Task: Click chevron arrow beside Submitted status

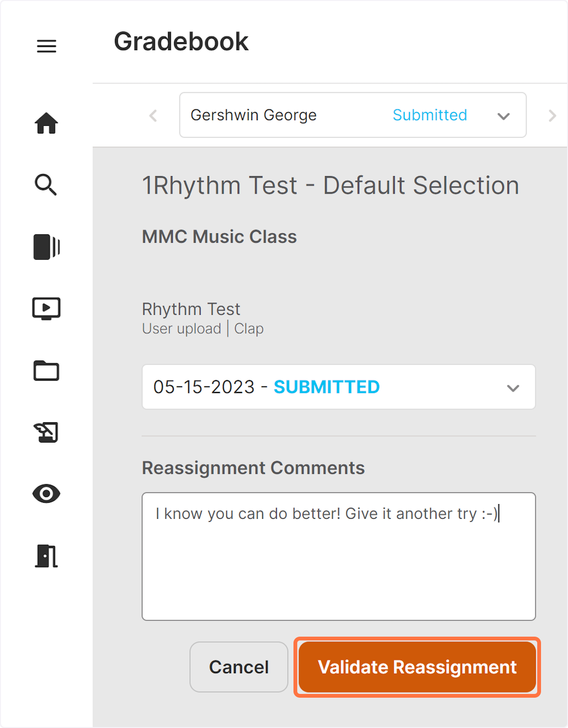Action: pyautogui.click(x=504, y=116)
